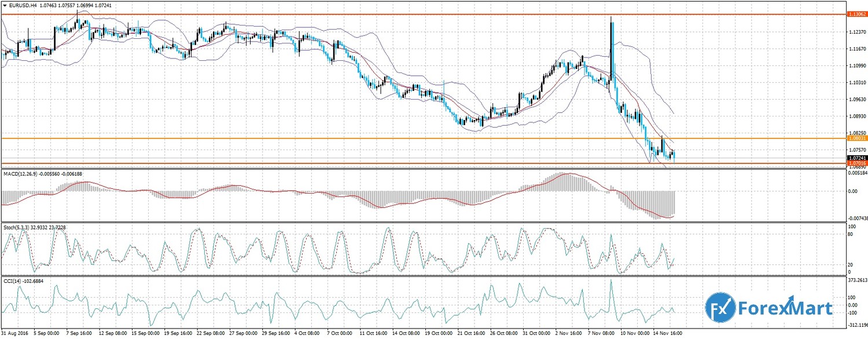Image resolution: width=868 pixels, height=339 pixels.
Task: Click the Stochastic 80 level scale label
Action: (x=851, y=235)
